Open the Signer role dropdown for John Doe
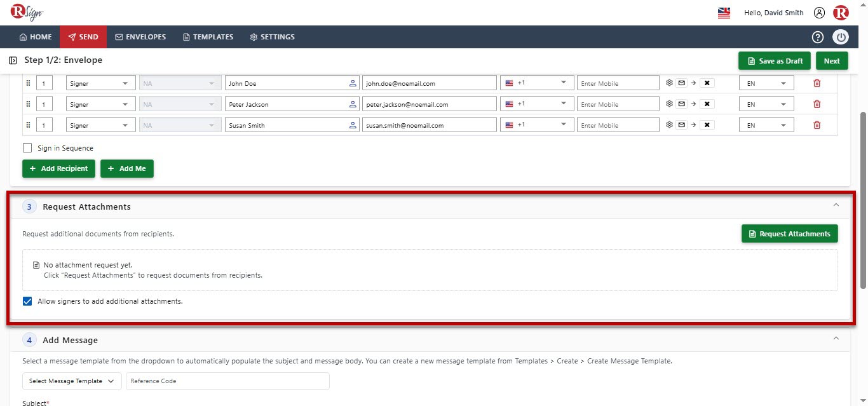Image resolution: width=868 pixels, height=406 pixels. 101,83
